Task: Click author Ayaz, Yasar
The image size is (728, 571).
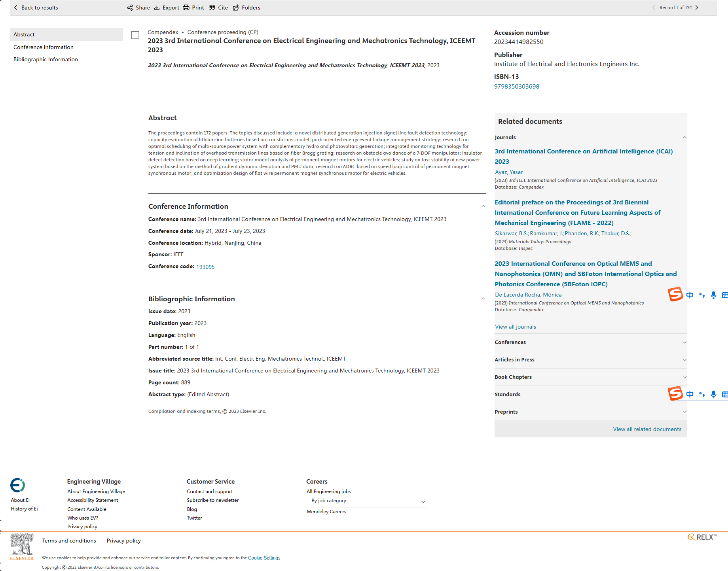Action: (509, 172)
